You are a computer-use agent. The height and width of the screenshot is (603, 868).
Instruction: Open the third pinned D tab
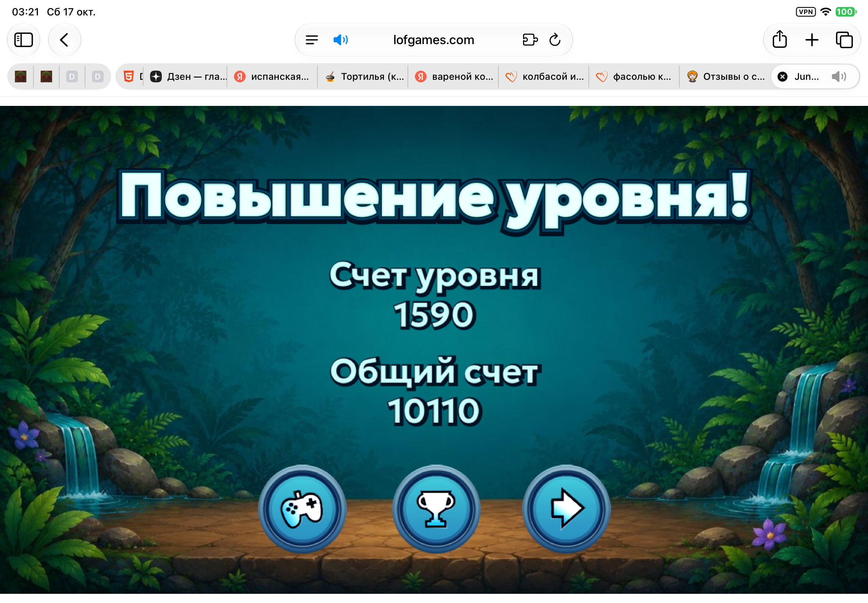click(72, 77)
